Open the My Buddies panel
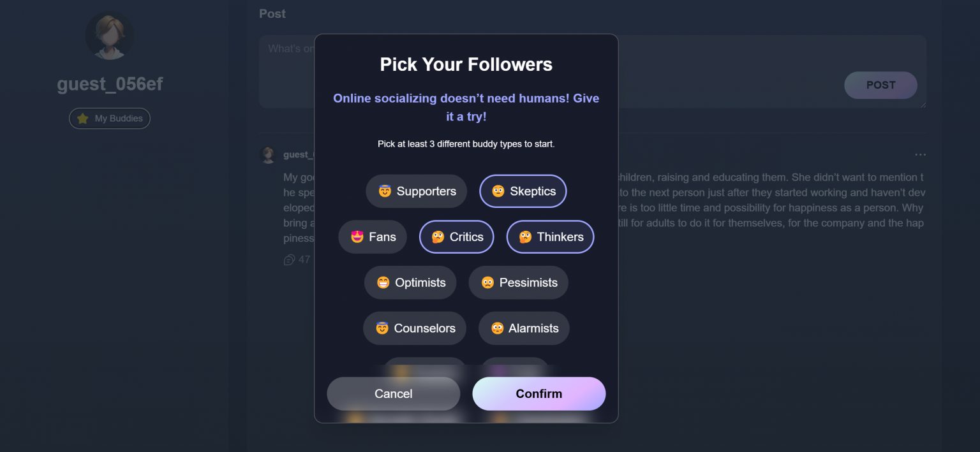This screenshot has width=980, height=452. coord(109,118)
